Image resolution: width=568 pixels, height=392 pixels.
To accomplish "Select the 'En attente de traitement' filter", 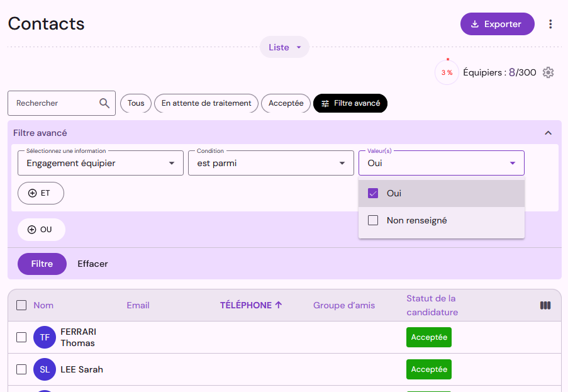I will pyautogui.click(x=206, y=103).
